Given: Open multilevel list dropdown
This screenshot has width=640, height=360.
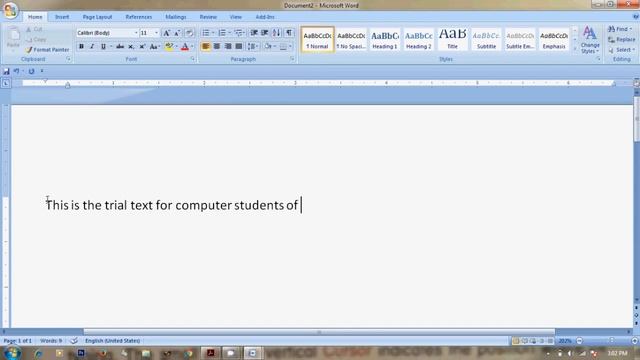Looking at the screenshot, I should coord(245,33).
